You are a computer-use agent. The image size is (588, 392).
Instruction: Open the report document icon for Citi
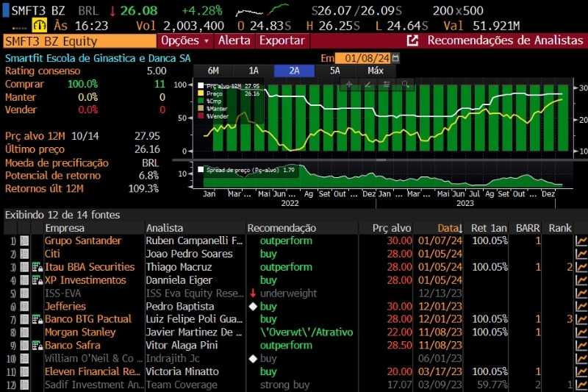(24, 254)
